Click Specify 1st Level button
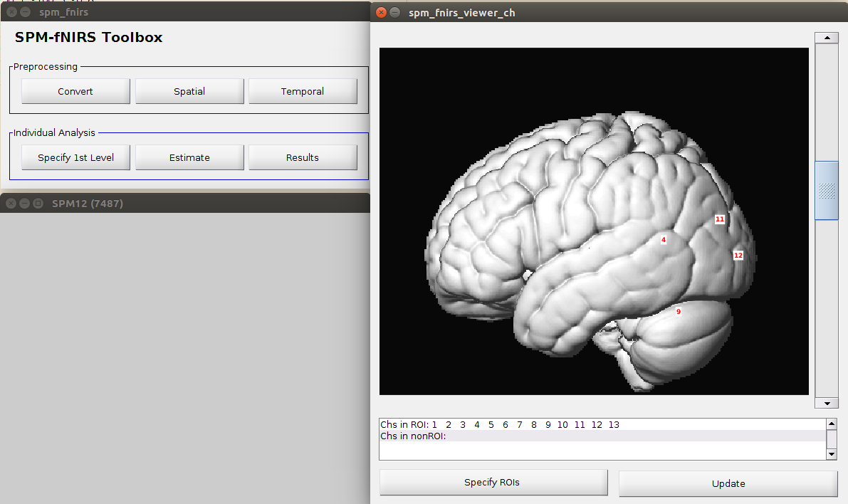Screen dimensions: 848x504 pyautogui.click(x=75, y=157)
